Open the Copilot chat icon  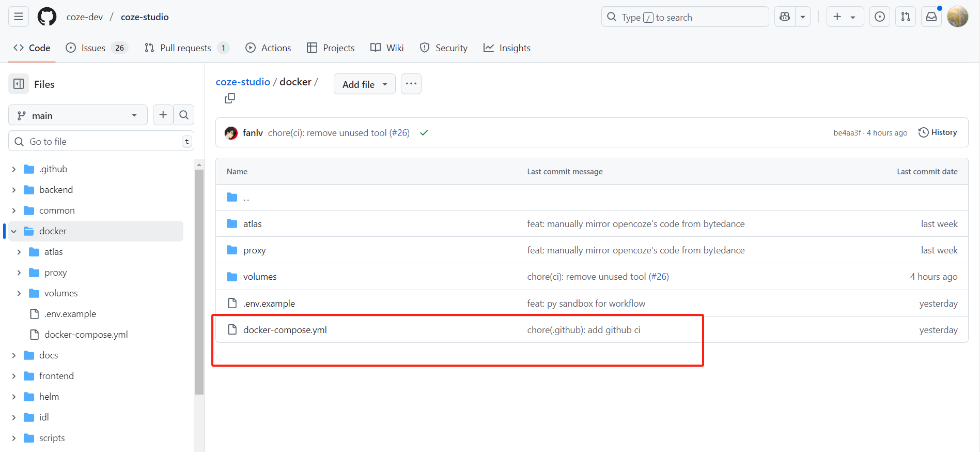coord(785,17)
